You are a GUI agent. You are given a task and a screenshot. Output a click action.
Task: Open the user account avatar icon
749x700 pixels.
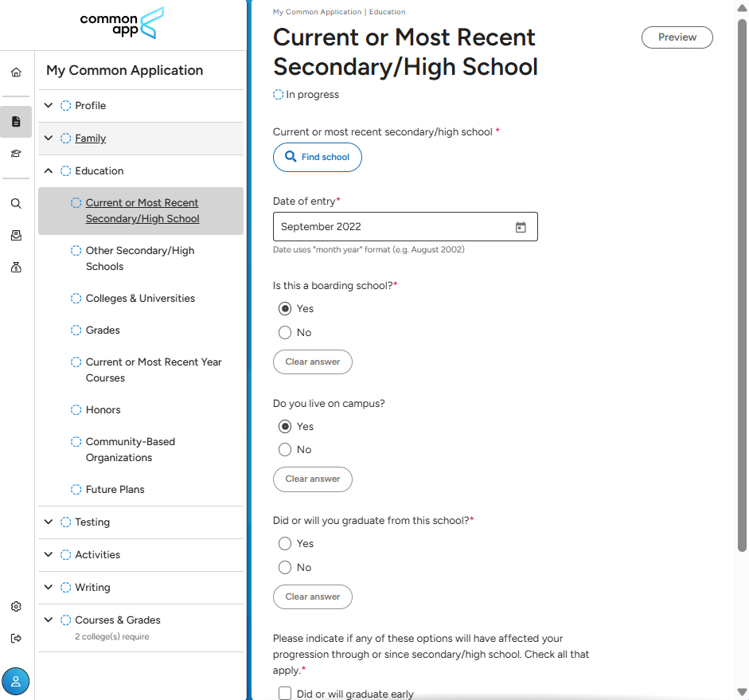16,681
